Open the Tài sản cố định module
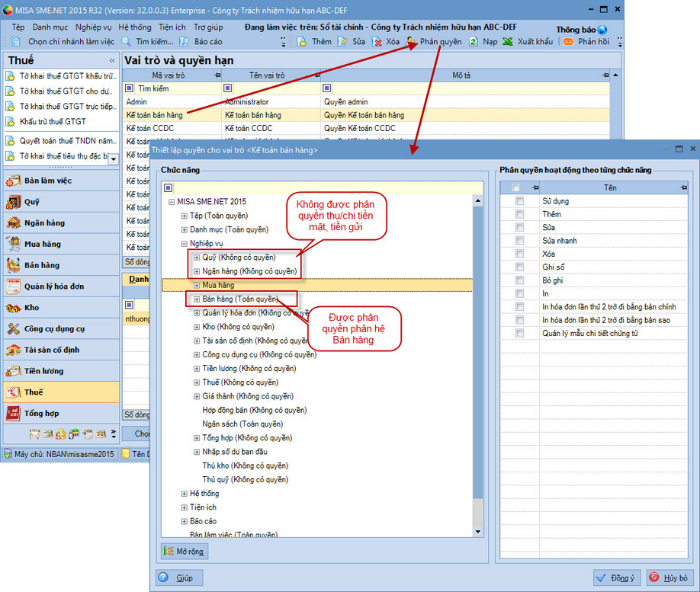The image size is (700, 592). [62, 350]
